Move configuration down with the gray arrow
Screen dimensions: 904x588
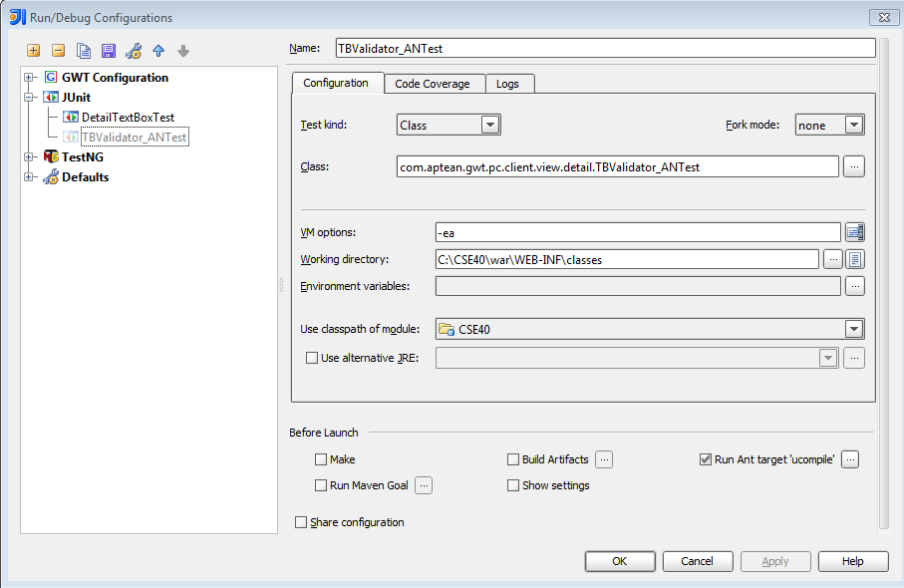click(x=183, y=51)
